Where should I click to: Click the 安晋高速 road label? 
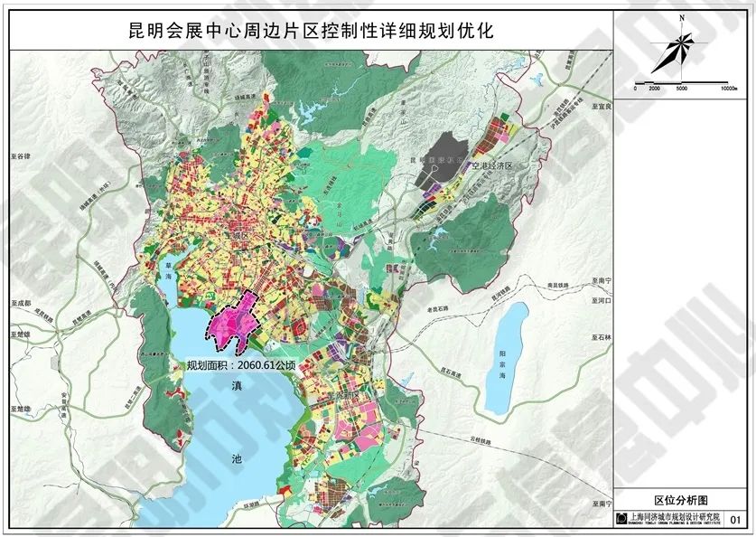(x=63, y=404)
